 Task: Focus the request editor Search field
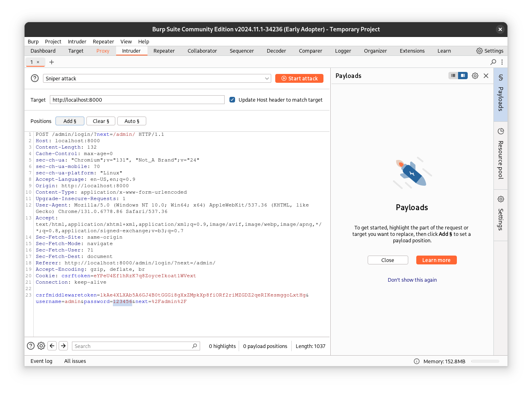pyautogui.click(x=136, y=346)
